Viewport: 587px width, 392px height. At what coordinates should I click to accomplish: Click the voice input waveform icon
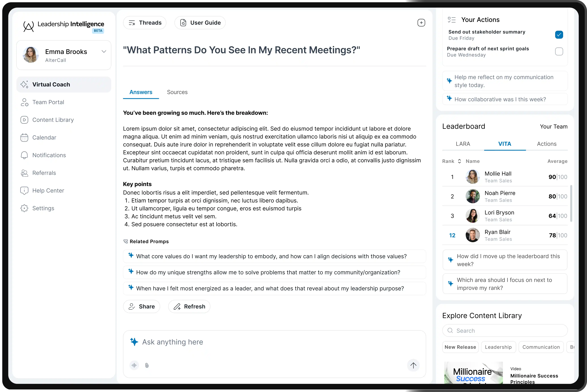pyautogui.click(x=134, y=365)
